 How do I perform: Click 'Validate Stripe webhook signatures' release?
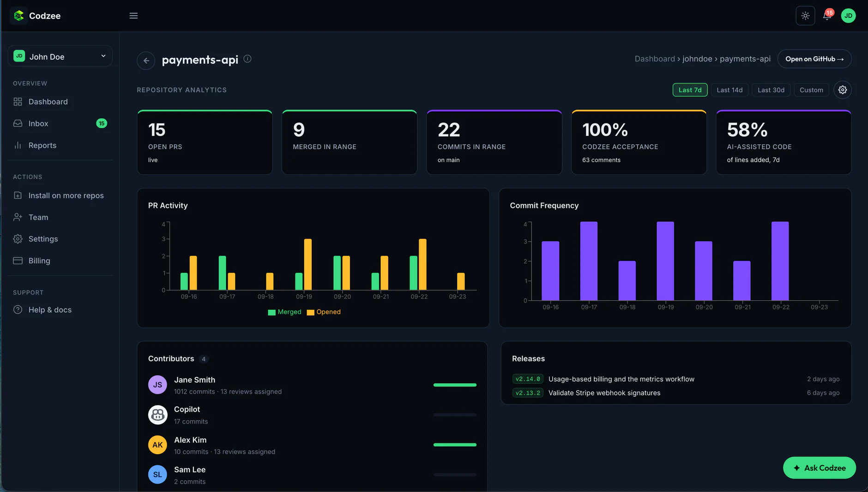pos(604,393)
